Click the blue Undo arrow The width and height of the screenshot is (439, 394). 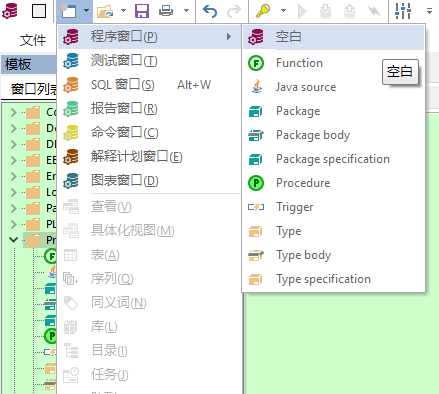tap(210, 11)
